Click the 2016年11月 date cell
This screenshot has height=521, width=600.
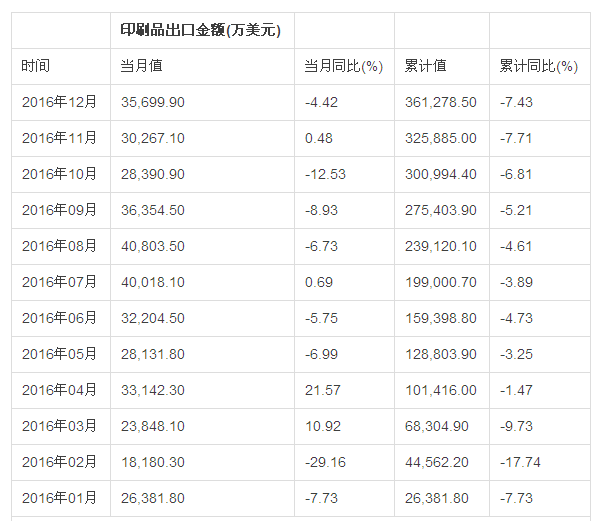click(x=59, y=138)
